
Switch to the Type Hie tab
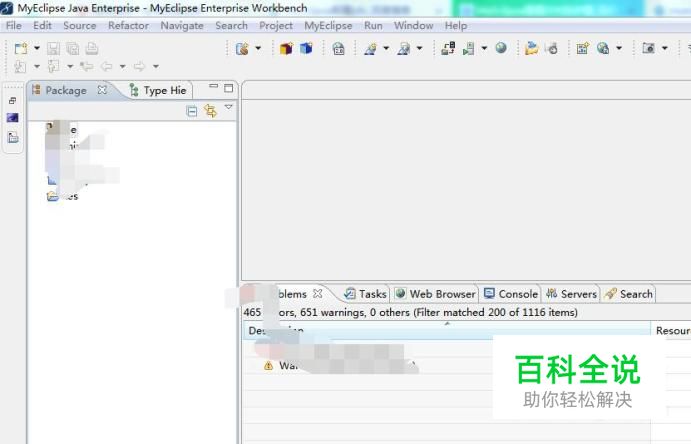[158, 90]
